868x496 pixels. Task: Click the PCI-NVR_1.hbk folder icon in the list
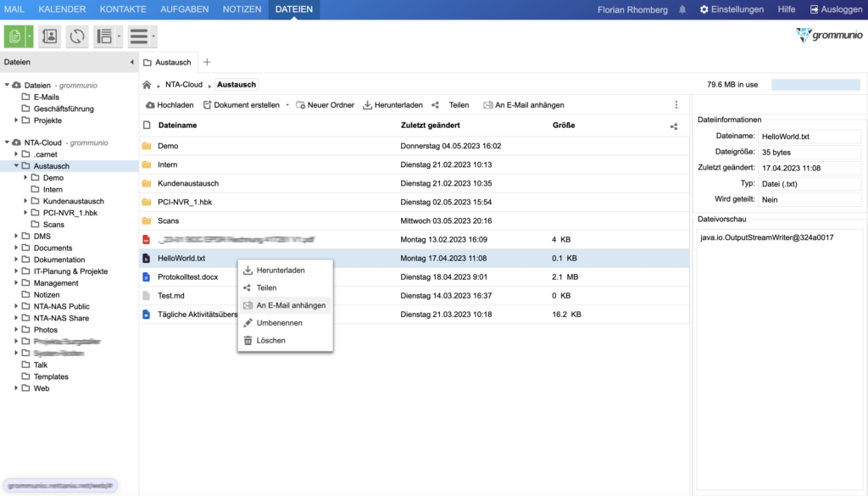click(x=146, y=202)
